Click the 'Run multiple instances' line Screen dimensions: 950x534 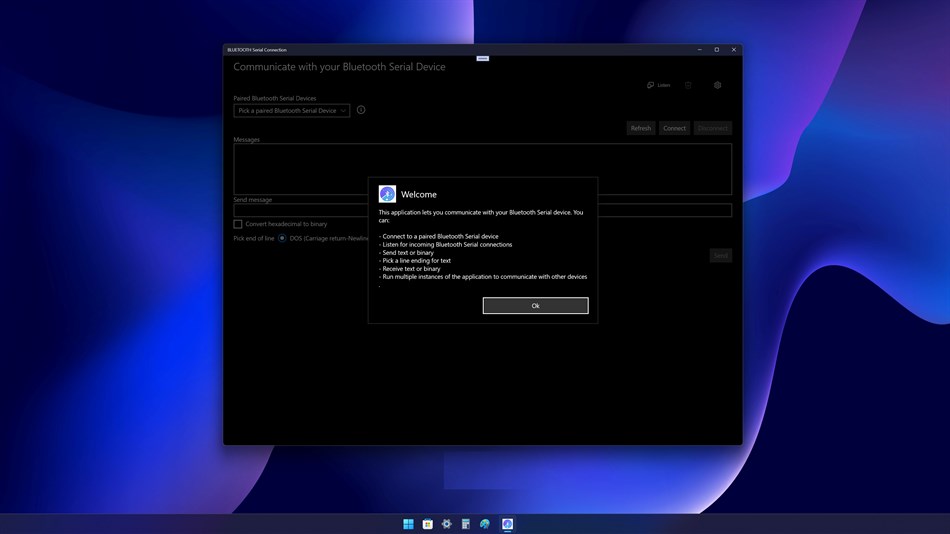pos(483,276)
